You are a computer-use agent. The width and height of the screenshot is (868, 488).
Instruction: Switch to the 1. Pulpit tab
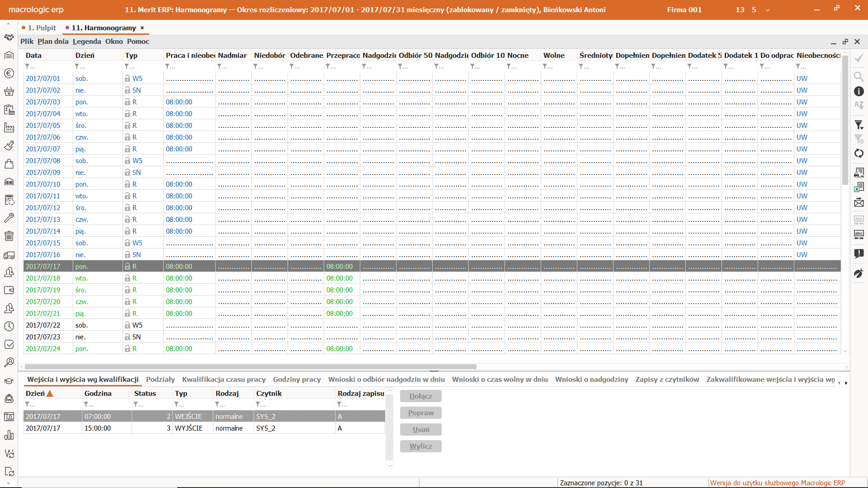42,28
